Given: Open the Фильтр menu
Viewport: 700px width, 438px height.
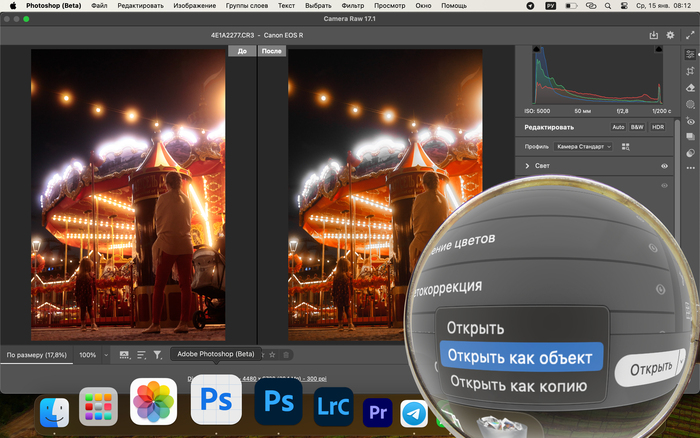Looking at the screenshot, I should (x=353, y=6).
